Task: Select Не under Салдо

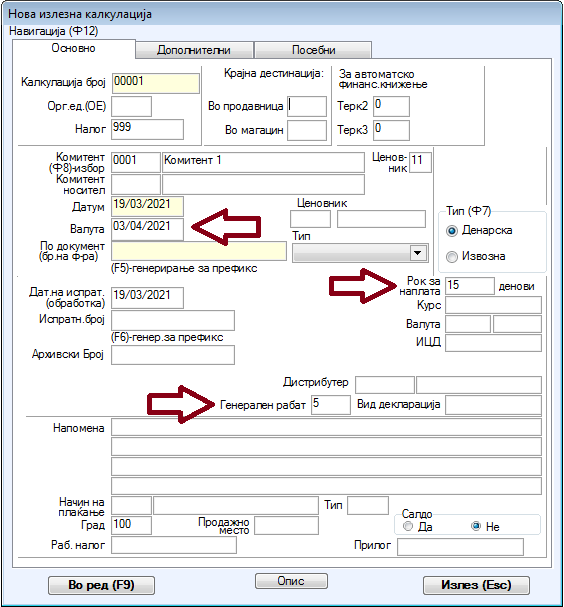Action: (x=476, y=526)
